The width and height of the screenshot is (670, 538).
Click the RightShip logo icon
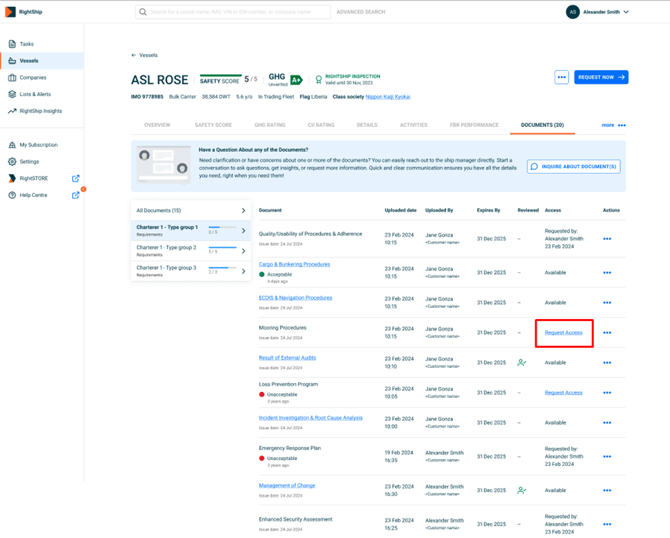click(x=11, y=12)
